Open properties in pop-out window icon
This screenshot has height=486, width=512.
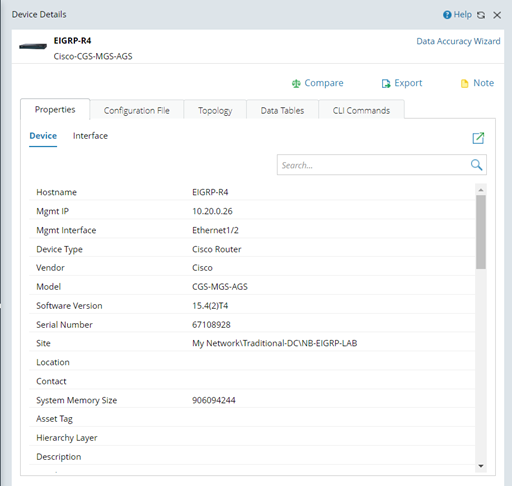click(478, 138)
